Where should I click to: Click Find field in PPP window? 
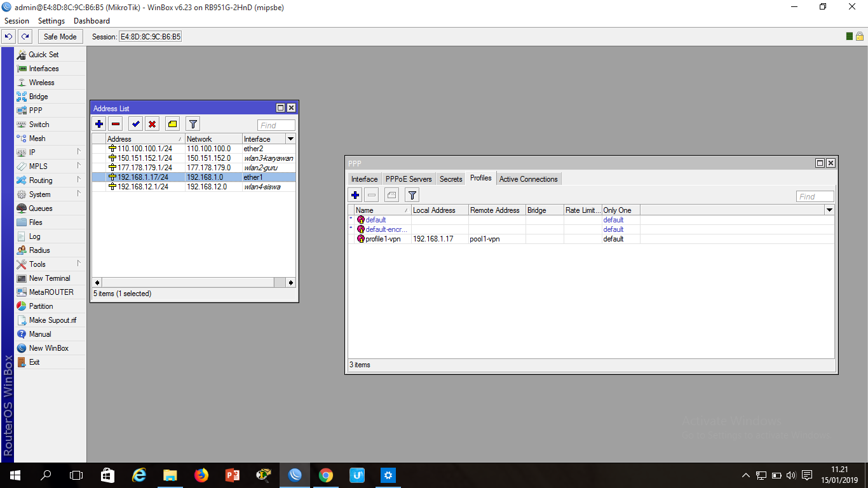pos(815,196)
